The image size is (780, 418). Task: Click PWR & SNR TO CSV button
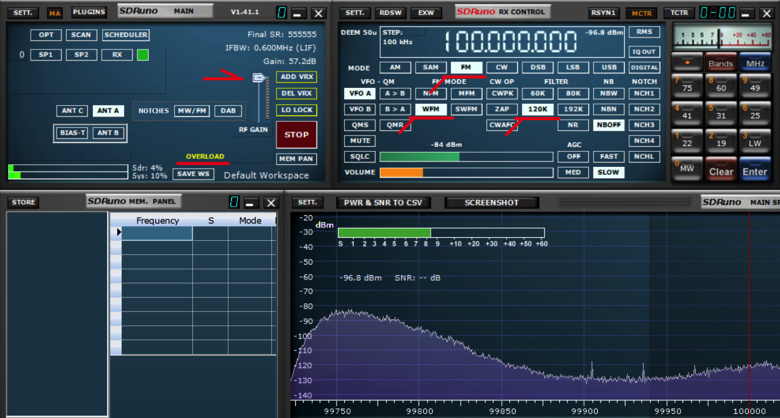point(384,203)
